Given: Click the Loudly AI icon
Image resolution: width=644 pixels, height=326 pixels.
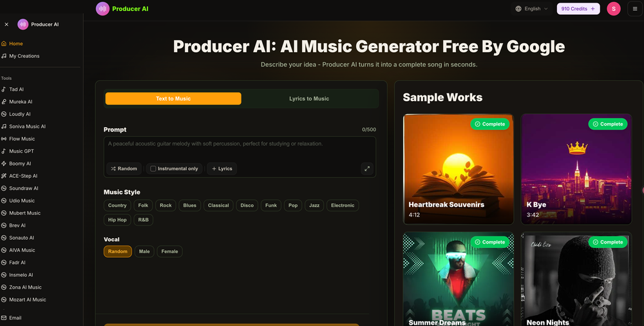Looking at the screenshot, I should point(4,114).
